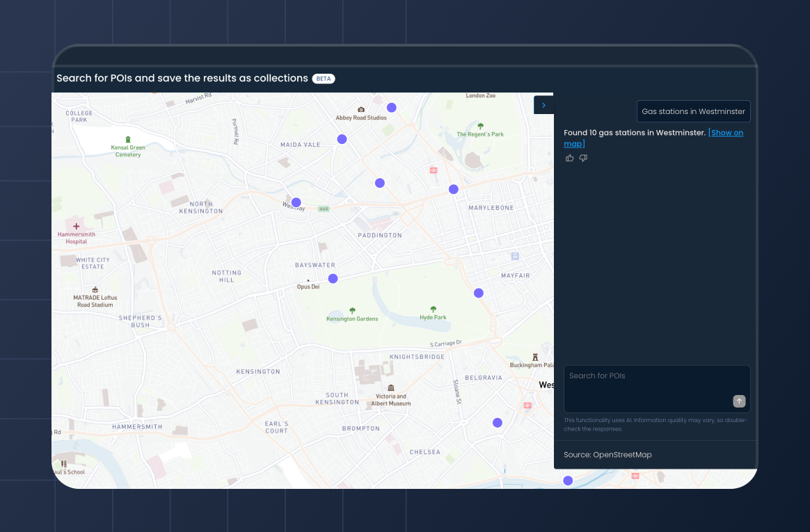810x532 pixels.
Task: Click the HAMMERSMITH district label
Action: (x=137, y=427)
